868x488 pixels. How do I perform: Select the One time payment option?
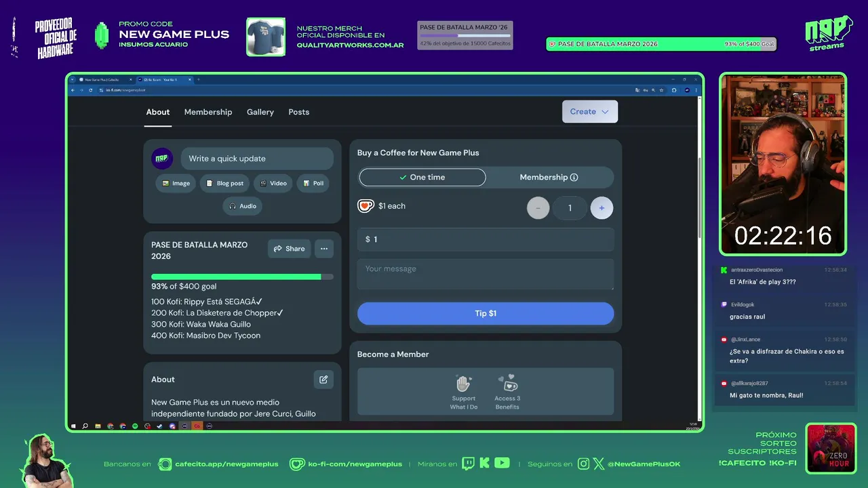point(422,177)
